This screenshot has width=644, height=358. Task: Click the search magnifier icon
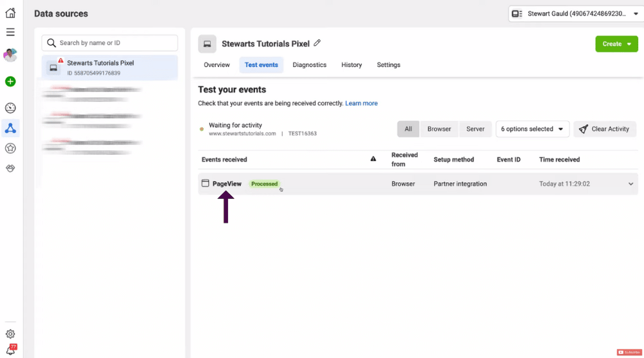(x=52, y=42)
